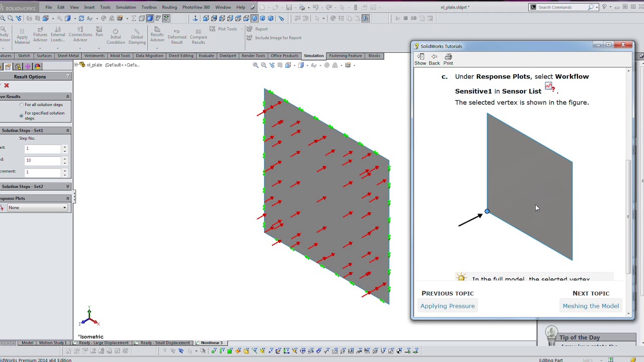Click the Initial Condition tool
The height and width of the screenshot is (362, 644).
click(116, 36)
